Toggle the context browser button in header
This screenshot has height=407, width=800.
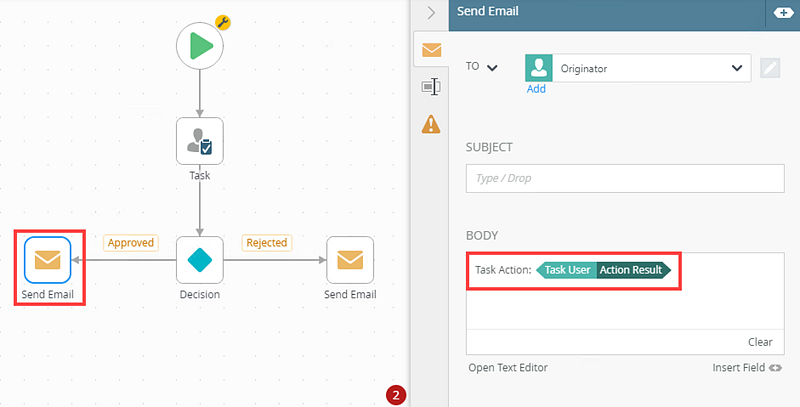[x=783, y=13]
